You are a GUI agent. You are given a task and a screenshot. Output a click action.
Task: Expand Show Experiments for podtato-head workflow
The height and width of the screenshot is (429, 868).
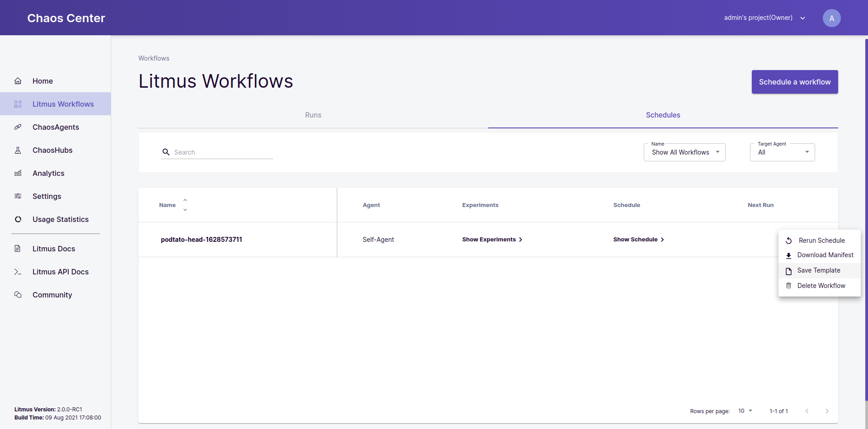point(492,240)
